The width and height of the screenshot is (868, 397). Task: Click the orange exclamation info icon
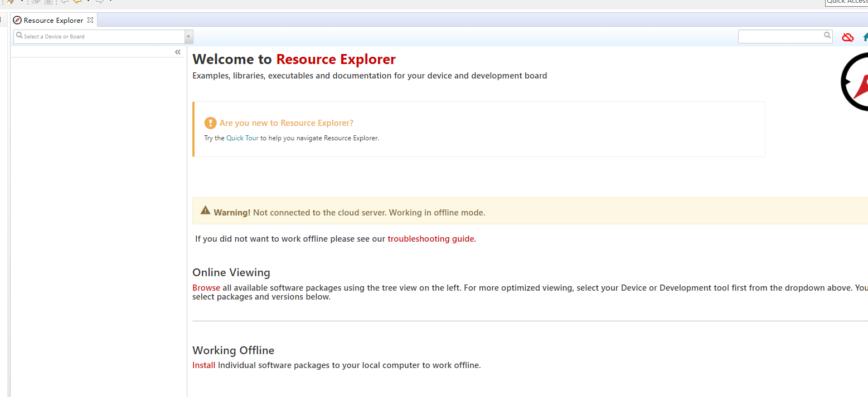(210, 123)
